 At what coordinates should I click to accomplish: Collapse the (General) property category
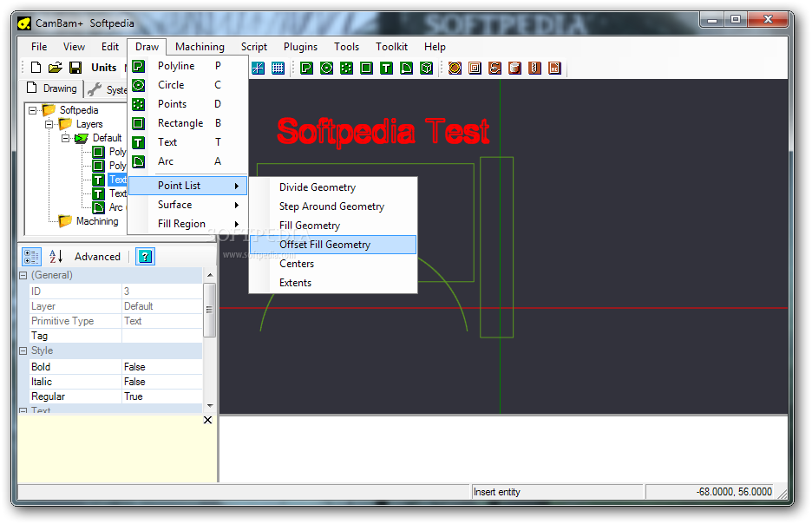(23, 276)
